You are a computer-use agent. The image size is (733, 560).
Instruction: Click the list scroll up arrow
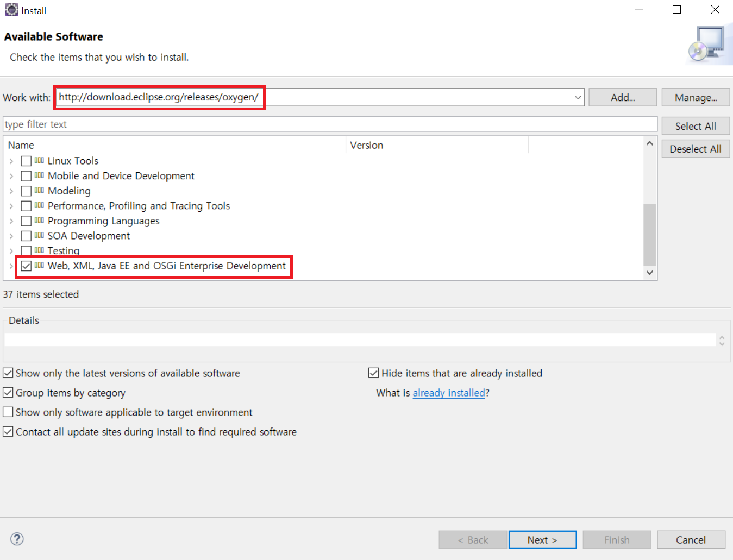pos(649,143)
